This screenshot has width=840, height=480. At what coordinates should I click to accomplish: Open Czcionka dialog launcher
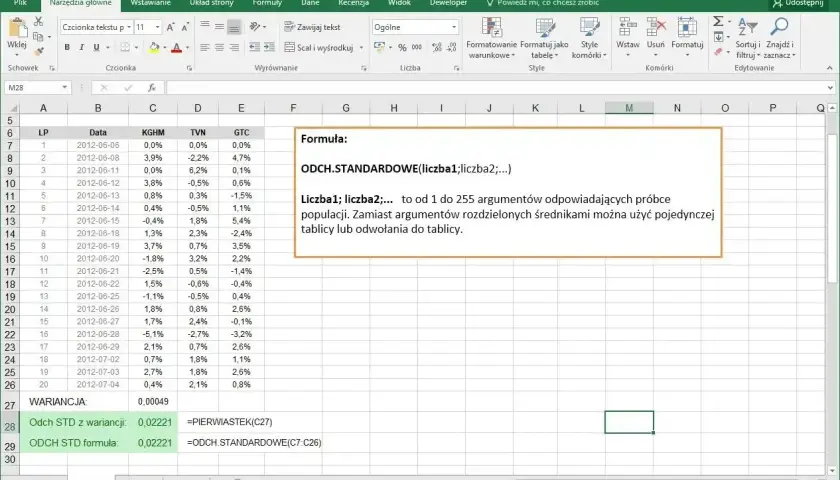189,68
